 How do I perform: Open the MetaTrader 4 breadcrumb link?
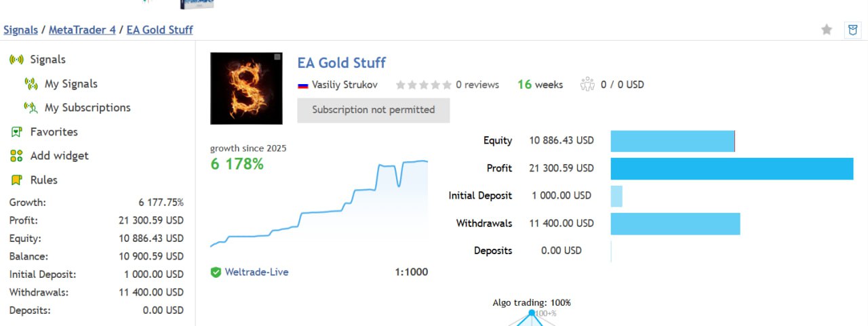click(82, 30)
